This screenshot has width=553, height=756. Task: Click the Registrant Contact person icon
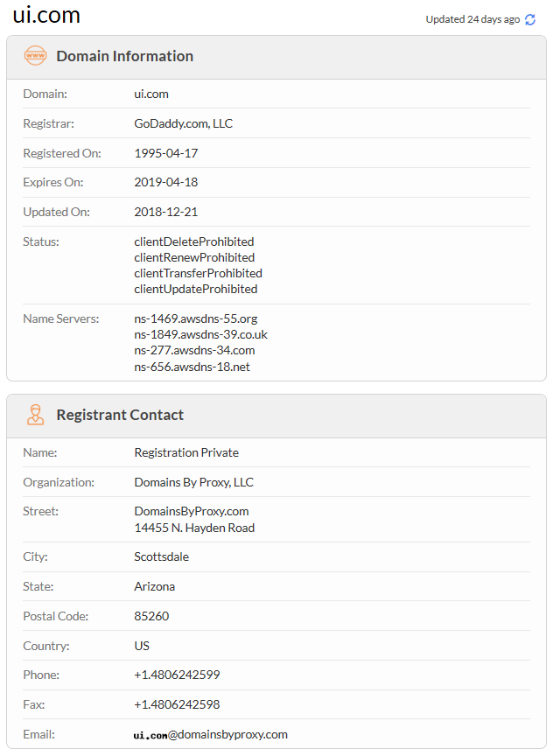coord(36,415)
